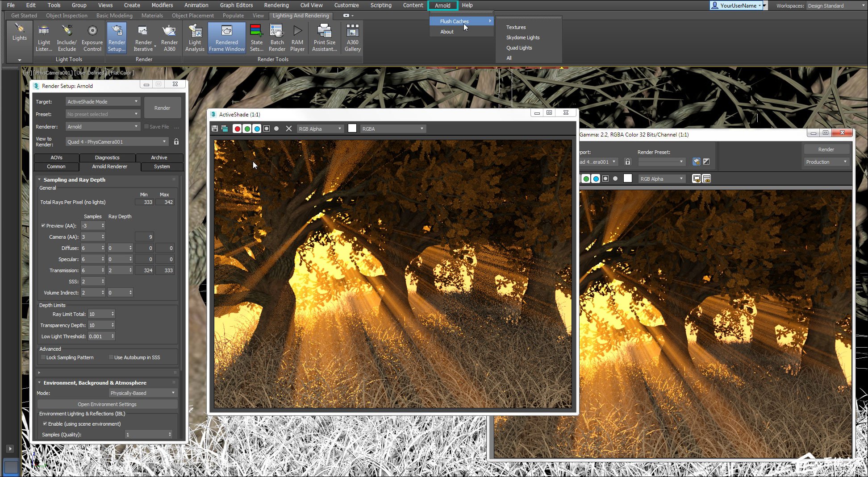Switch to the AOVs tab

tap(56, 158)
